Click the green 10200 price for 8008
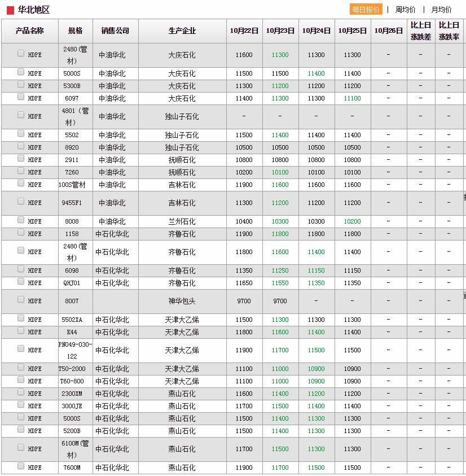Viewport: 466px width, 476px height. [x=352, y=221]
